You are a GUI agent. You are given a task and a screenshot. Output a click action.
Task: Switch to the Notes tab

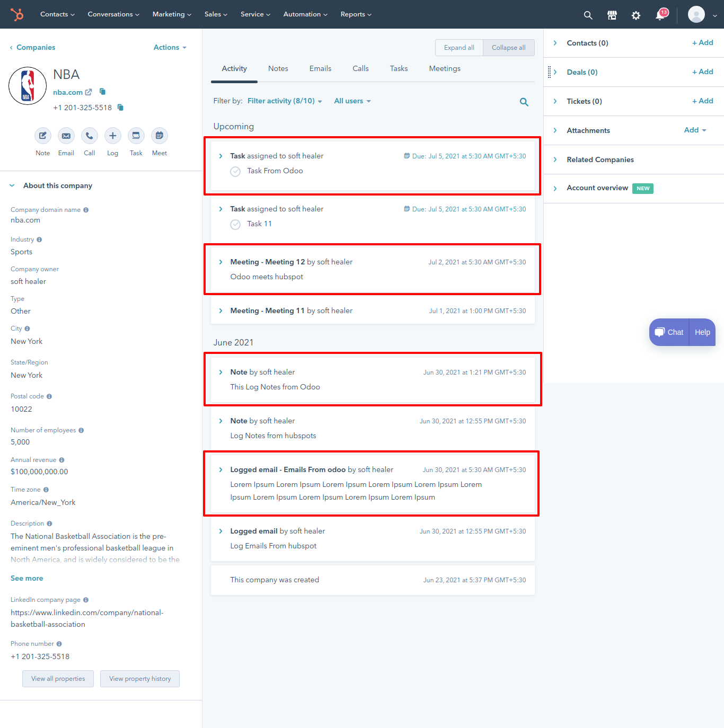(278, 69)
